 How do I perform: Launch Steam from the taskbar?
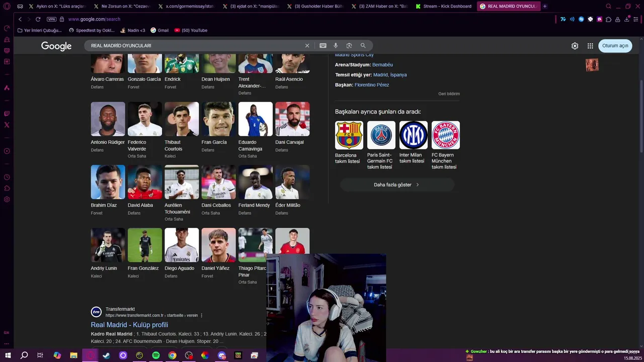tap(107, 355)
